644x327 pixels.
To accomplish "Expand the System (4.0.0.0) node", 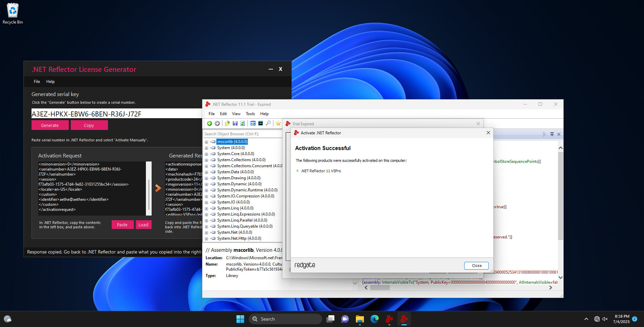I will (x=207, y=148).
